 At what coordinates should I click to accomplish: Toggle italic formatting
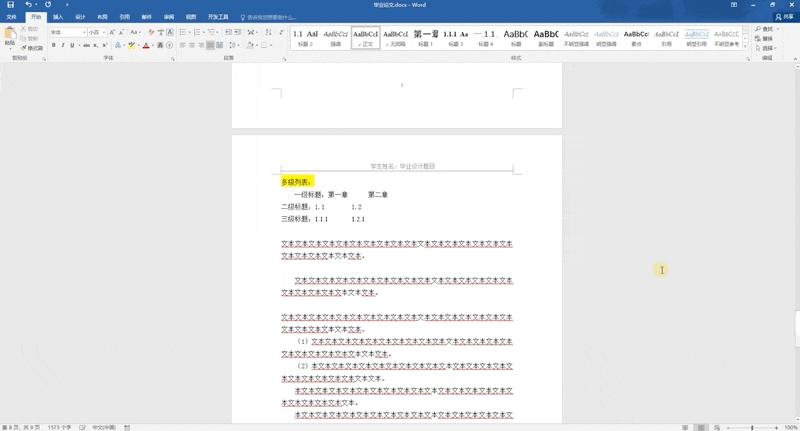tap(63, 45)
